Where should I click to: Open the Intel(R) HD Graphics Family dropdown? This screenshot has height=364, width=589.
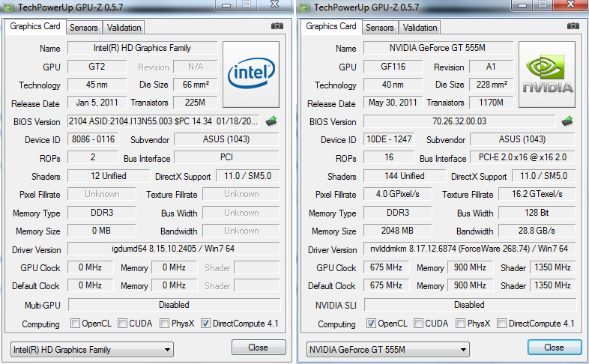[91, 349]
